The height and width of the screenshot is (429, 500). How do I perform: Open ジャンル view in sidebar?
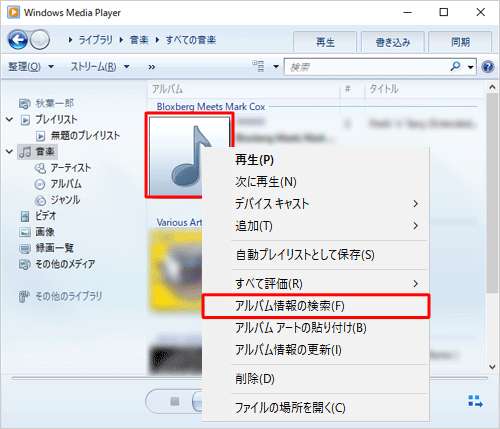65,200
